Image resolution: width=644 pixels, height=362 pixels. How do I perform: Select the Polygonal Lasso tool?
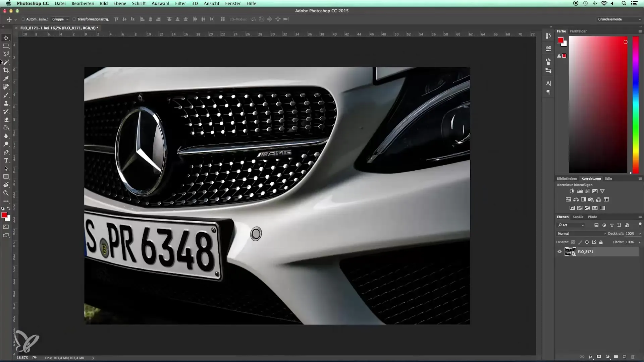point(6,54)
